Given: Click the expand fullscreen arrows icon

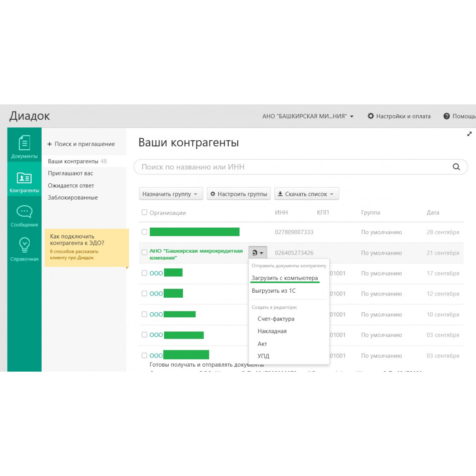Looking at the screenshot, I should click(x=469, y=134).
